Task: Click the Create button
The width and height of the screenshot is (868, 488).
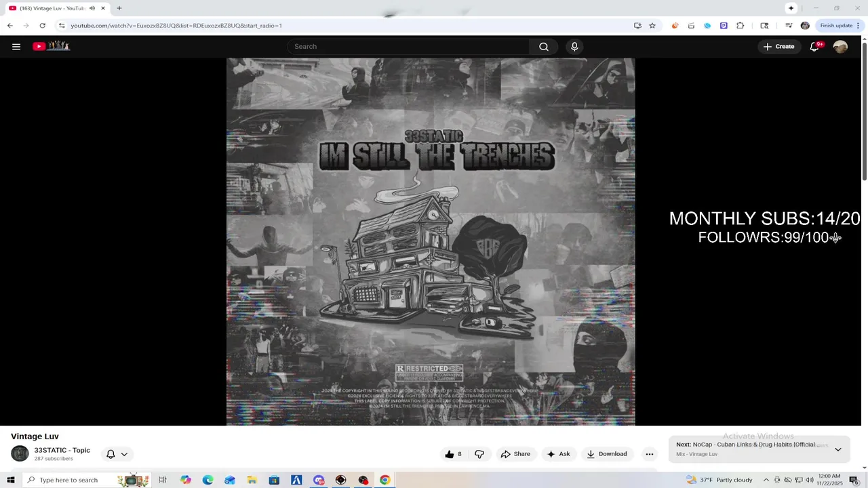Action: [x=778, y=47]
